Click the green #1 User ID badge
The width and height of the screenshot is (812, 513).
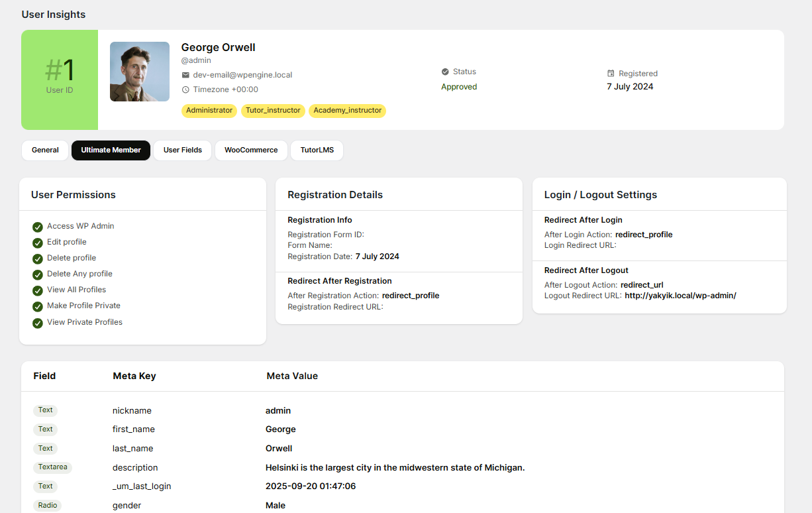coord(60,80)
